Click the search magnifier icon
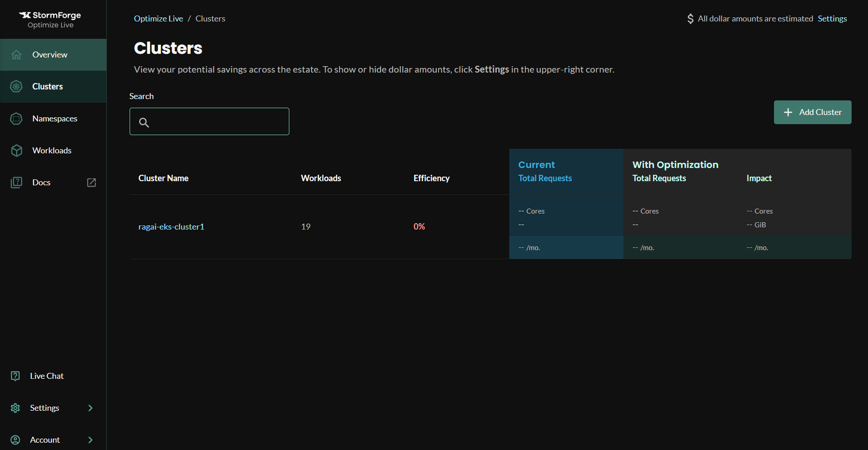The width and height of the screenshot is (868, 450). (x=144, y=122)
